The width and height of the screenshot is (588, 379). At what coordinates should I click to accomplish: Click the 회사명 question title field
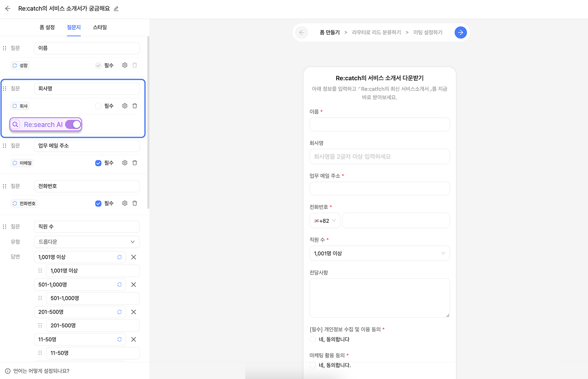click(87, 89)
